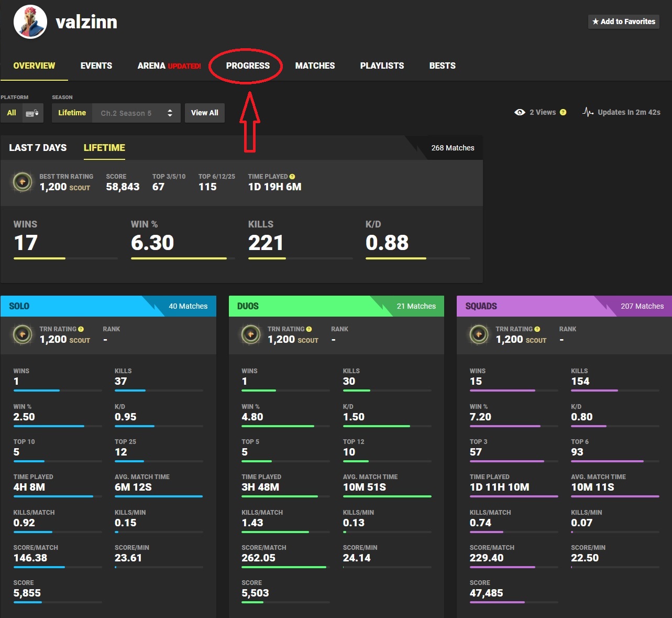
Task: Select the All platform filter
Action: point(12,113)
